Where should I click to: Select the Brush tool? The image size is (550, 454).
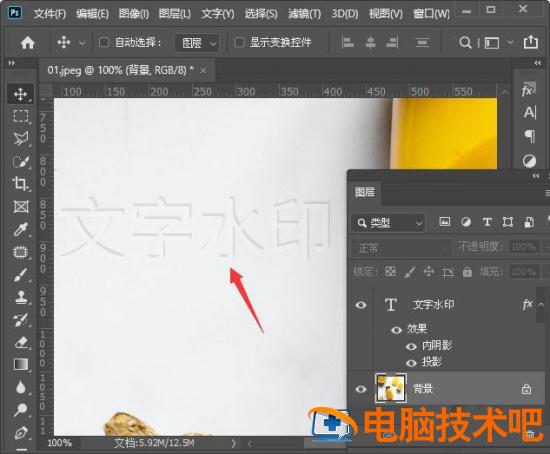pyautogui.click(x=21, y=275)
